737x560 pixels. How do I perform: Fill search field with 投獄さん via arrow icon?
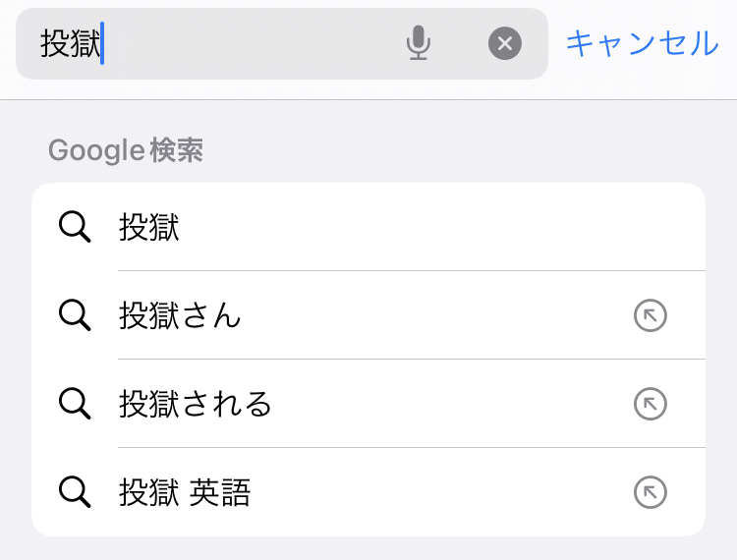(x=650, y=315)
